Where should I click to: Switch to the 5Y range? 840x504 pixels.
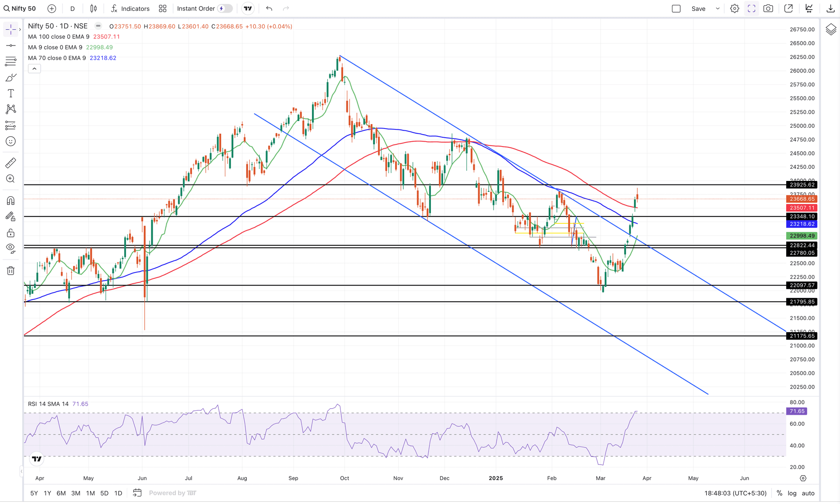[x=34, y=493]
